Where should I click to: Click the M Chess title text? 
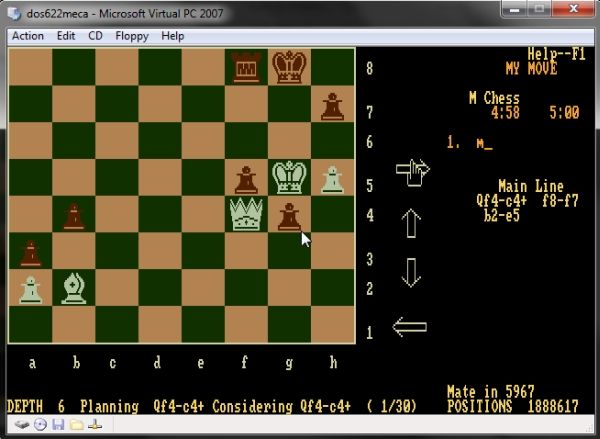(x=494, y=98)
